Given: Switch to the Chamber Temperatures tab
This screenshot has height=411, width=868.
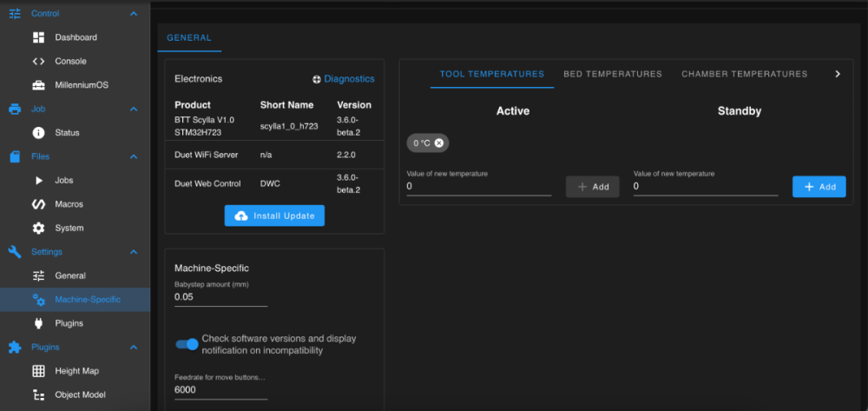Looking at the screenshot, I should [745, 74].
